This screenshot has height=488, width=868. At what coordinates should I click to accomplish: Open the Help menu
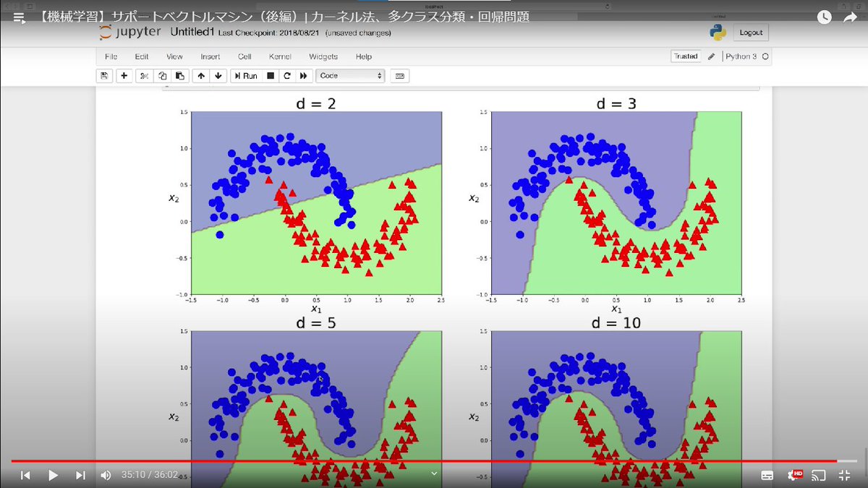(364, 56)
